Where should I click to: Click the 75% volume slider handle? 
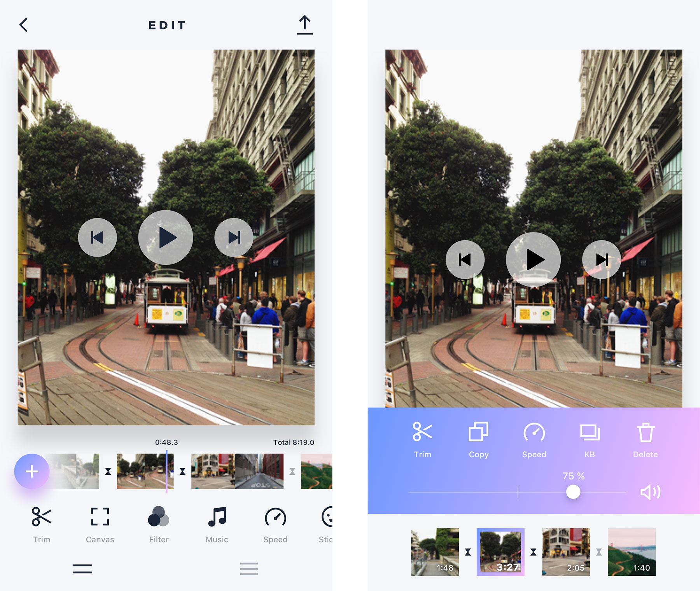[573, 492]
